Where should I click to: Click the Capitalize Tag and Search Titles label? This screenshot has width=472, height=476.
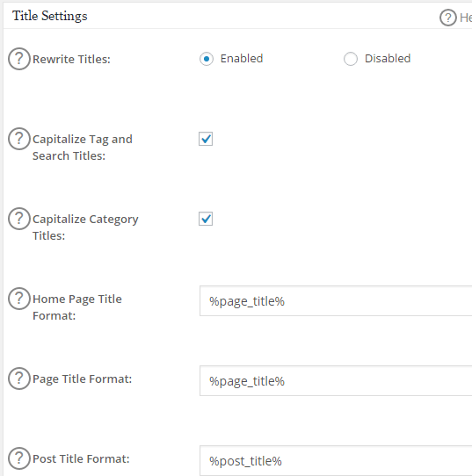(x=83, y=148)
